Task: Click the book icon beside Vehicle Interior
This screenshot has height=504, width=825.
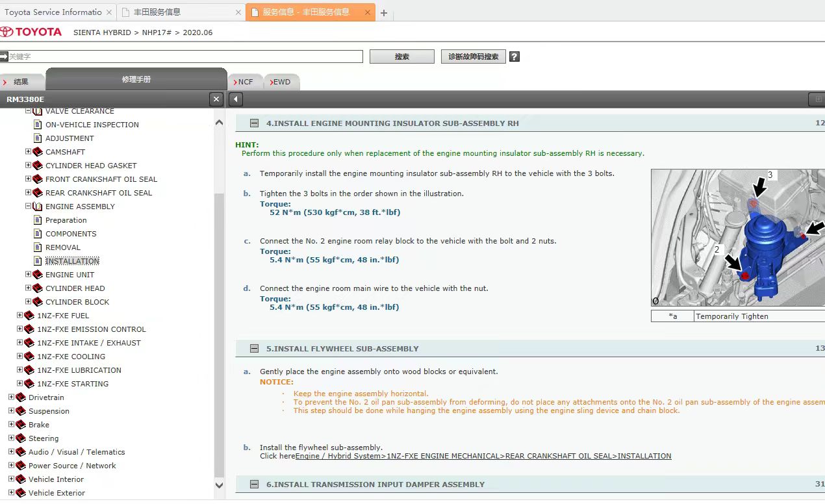Action: pos(21,479)
